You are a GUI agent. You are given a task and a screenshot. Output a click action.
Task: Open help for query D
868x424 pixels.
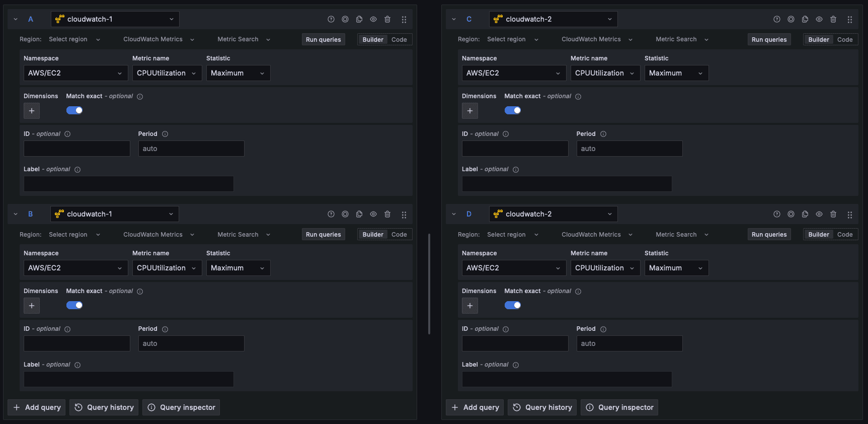click(777, 214)
